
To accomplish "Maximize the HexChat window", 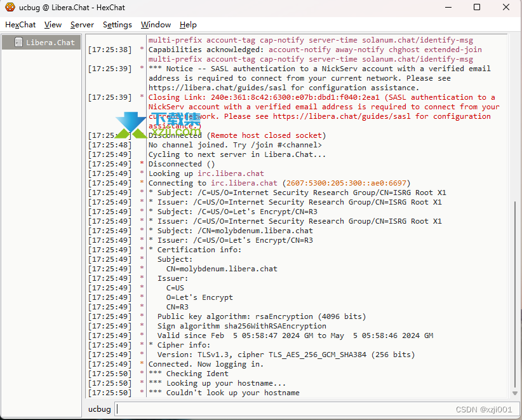I will point(477,7).
